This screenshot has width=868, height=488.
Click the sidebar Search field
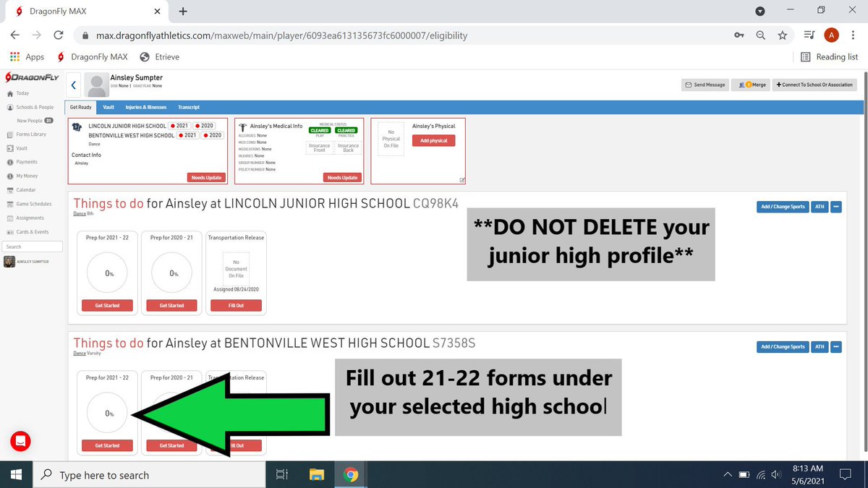(x=32, y=247)
